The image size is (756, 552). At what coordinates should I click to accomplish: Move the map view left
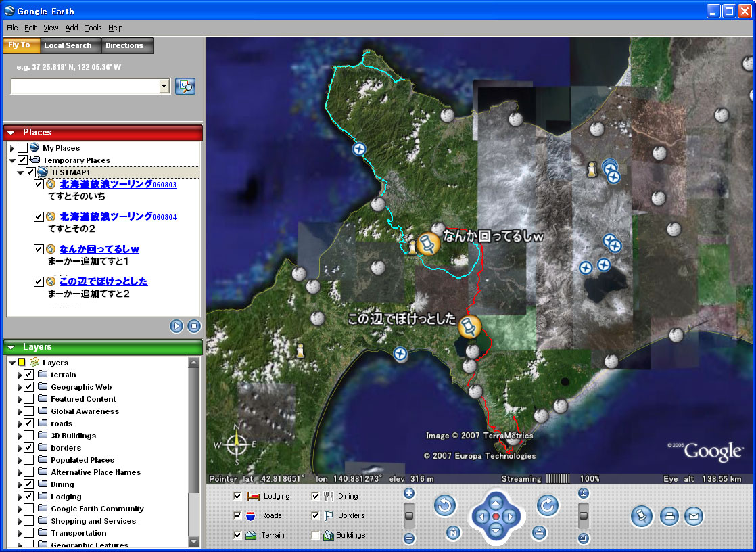pos(481,517)
